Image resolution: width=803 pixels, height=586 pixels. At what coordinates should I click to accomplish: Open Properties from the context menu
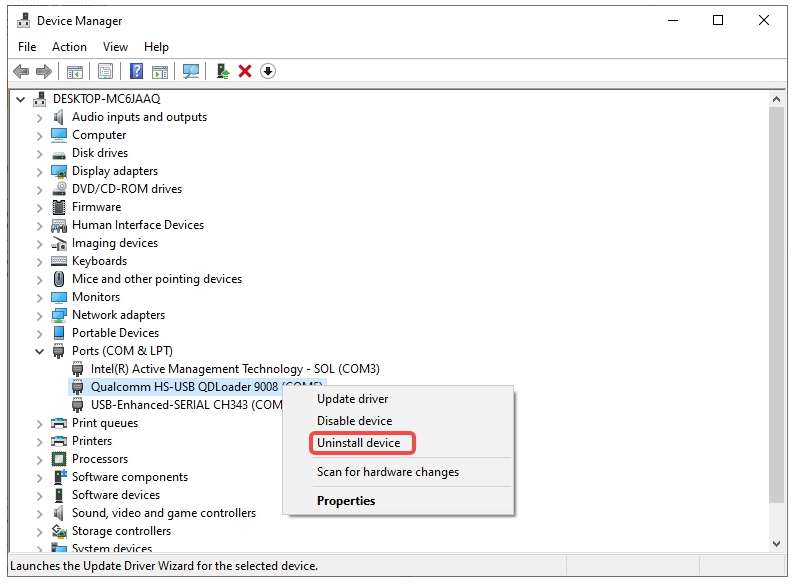point(346,501)
